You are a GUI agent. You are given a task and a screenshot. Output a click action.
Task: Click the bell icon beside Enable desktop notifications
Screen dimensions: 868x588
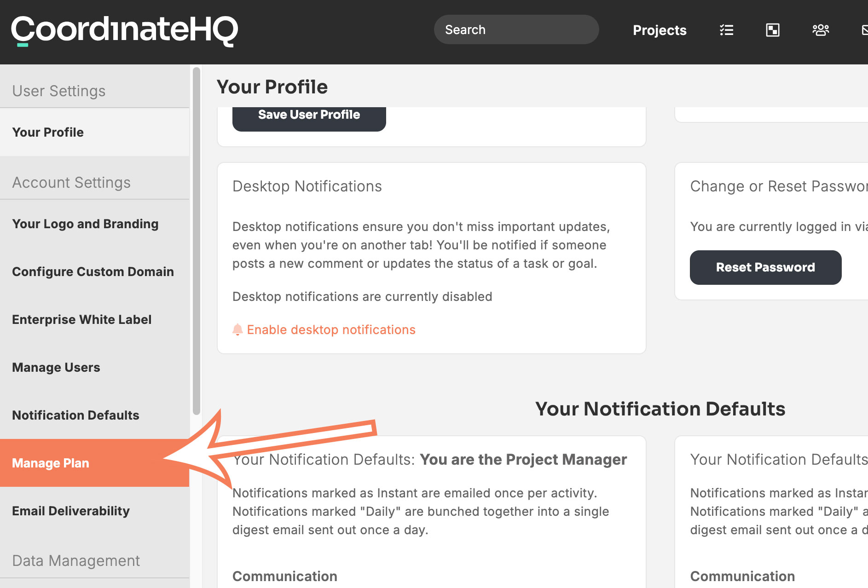click(237, 329)
